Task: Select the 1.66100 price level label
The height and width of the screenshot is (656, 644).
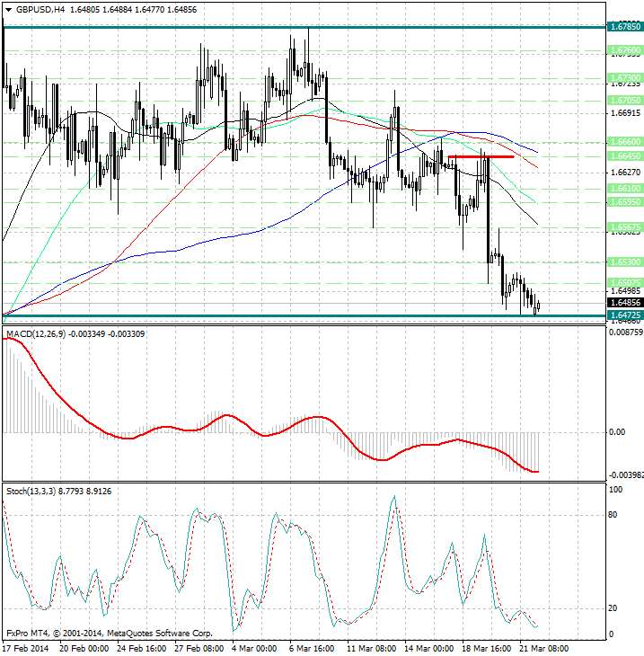Action: click(x=623, y=188)
